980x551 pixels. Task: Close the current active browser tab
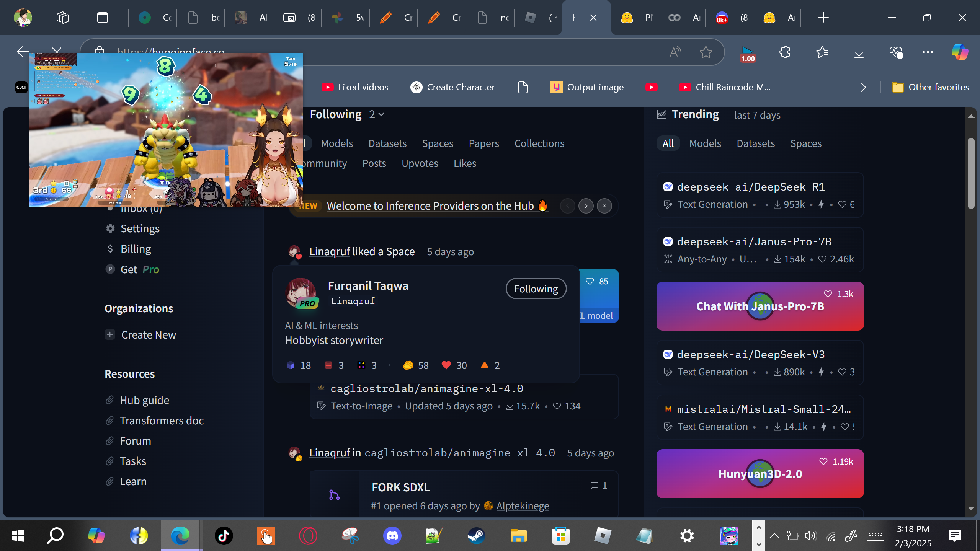pos(593,18)
